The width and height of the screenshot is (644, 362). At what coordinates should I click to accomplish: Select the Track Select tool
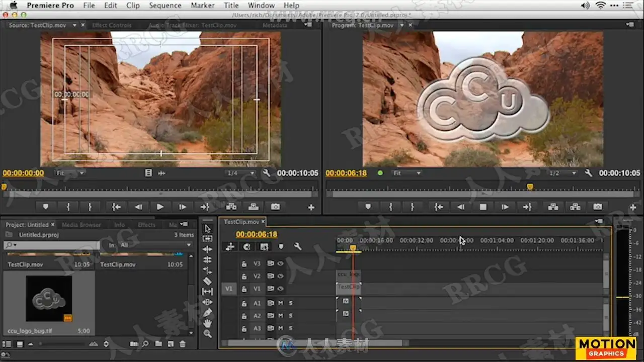(x=207, y=239)
